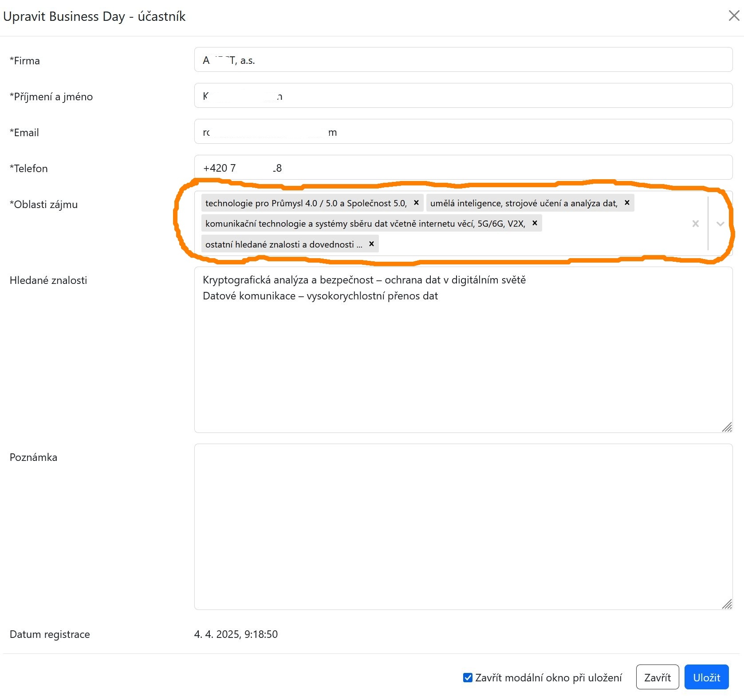Click empty area of Oblasti zájmu multiselect
The width and height of the screenshot is (744, 700).
532,244
